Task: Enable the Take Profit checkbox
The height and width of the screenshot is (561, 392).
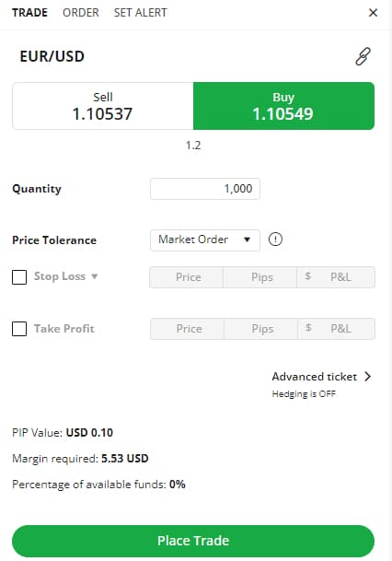Action: pyautogui.click(x=19, y=329)
